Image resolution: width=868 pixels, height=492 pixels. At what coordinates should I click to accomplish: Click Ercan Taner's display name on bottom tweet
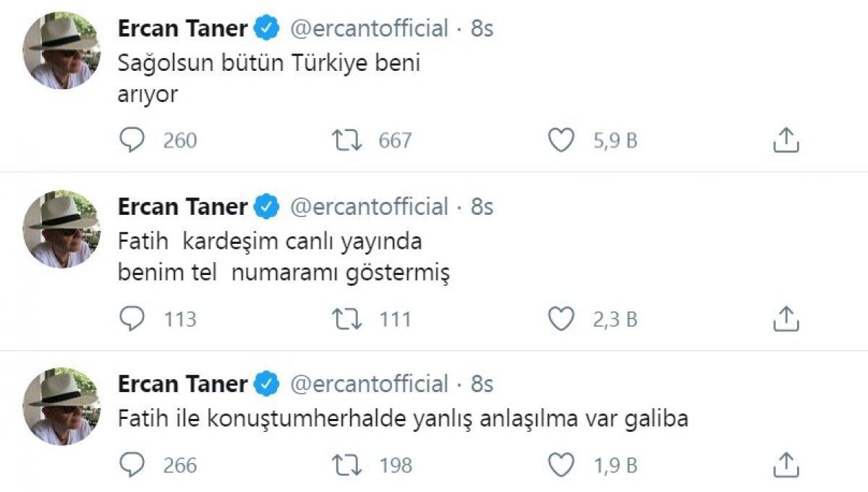coord(182,383)
